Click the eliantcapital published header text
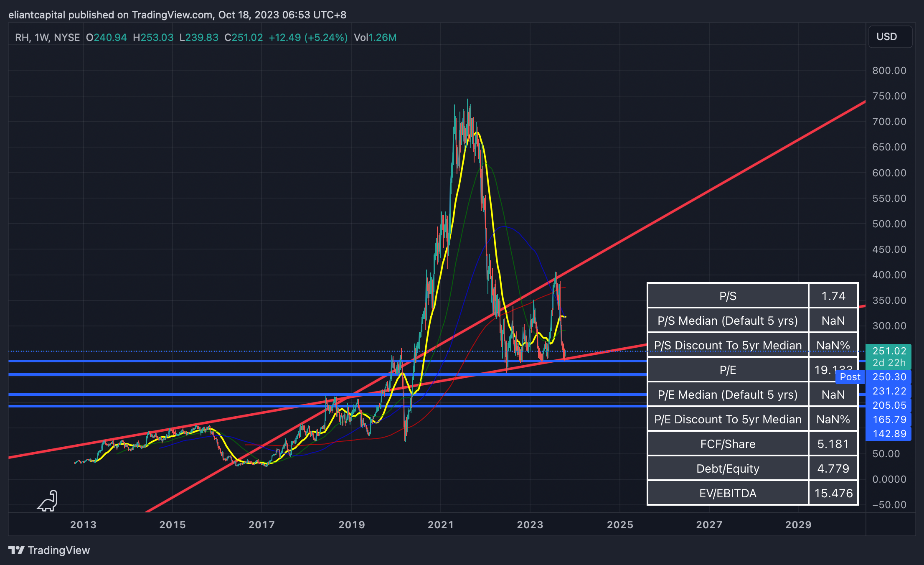 (177, 15)
